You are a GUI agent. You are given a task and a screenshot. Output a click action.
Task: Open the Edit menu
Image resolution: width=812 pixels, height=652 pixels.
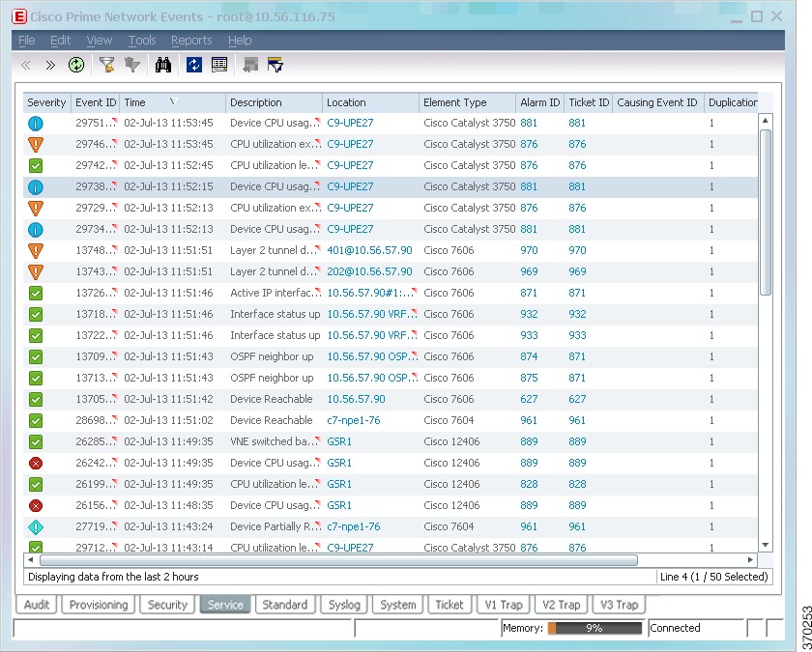pos(60,41)
